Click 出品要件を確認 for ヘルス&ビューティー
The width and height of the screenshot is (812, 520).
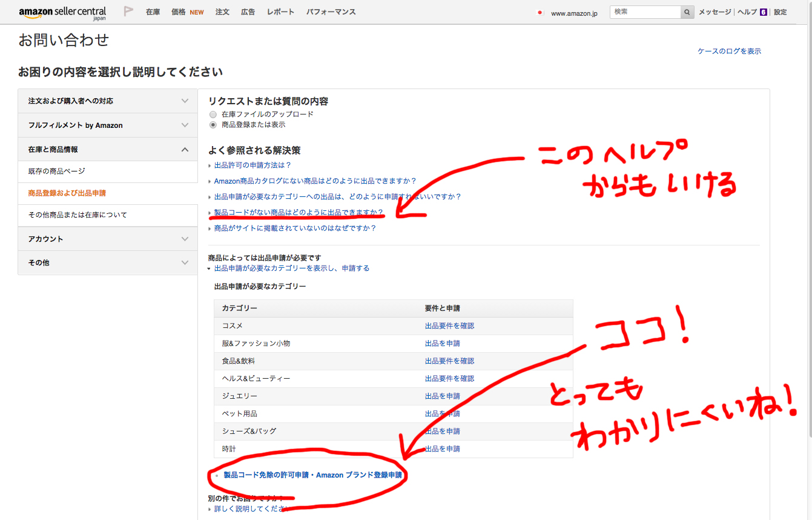click(449, 378)
